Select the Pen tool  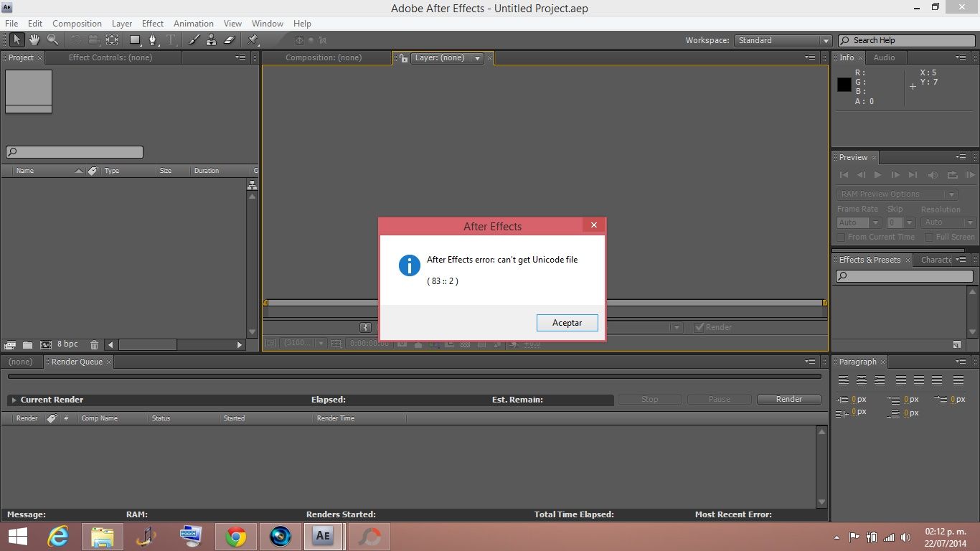pos(152,40)
